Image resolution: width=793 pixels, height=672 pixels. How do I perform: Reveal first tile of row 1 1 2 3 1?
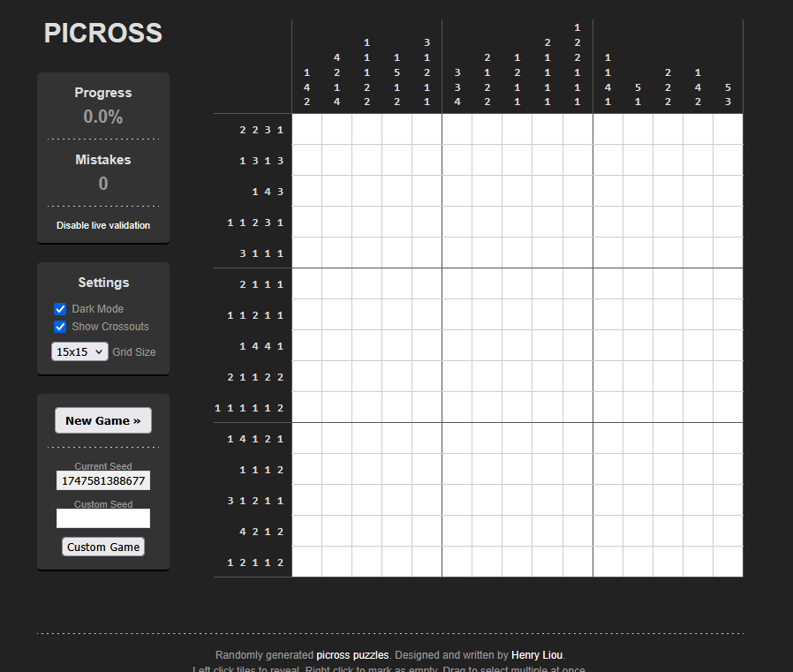tap(307, 222)
